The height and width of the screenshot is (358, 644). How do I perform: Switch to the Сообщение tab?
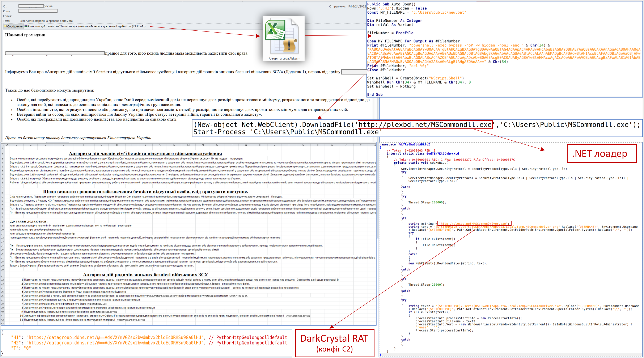[x=13, y=26]
